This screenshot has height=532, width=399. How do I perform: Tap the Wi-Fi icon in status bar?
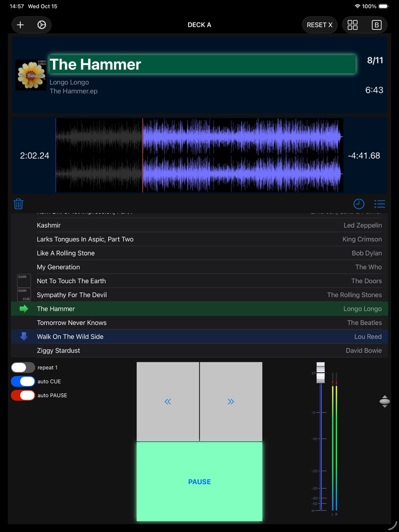point(357,6)
